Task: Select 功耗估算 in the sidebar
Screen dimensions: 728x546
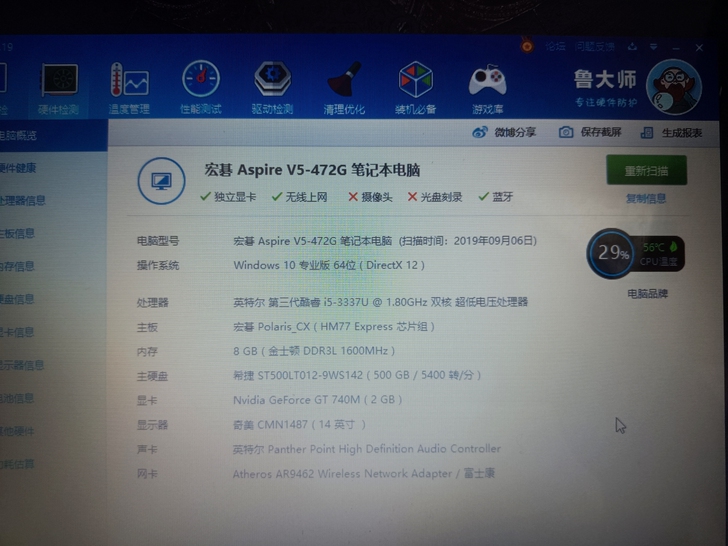Action: coord(17,464)
